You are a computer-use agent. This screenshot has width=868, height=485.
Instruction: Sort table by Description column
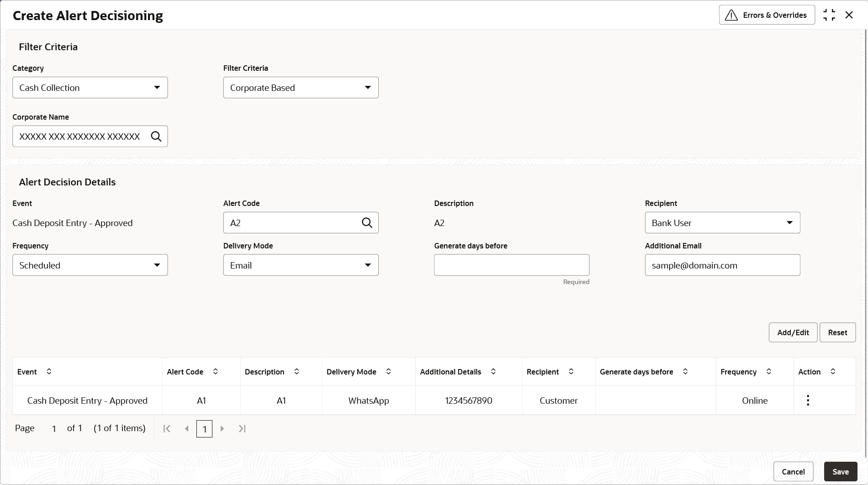tap(296, 371)
